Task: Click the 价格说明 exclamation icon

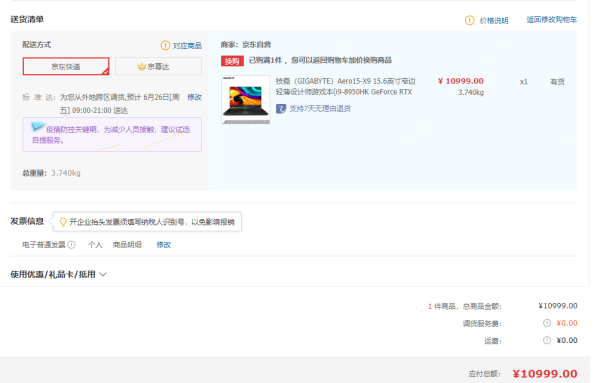Action: pos(469,20)
